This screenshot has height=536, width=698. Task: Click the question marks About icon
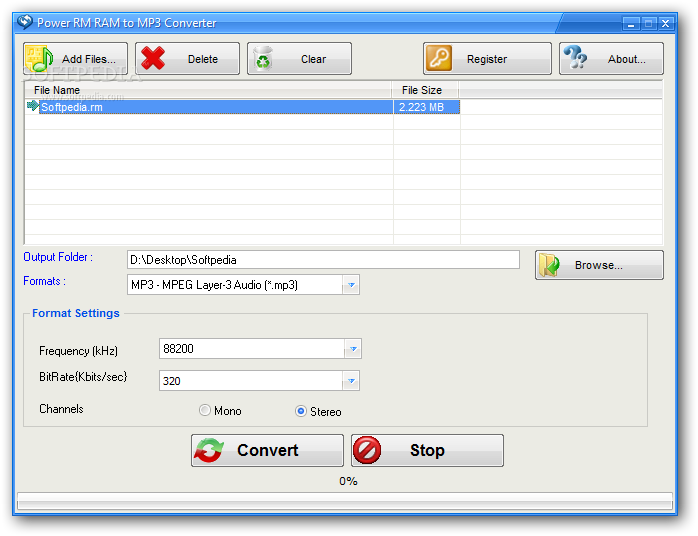(x=575, y=57)
